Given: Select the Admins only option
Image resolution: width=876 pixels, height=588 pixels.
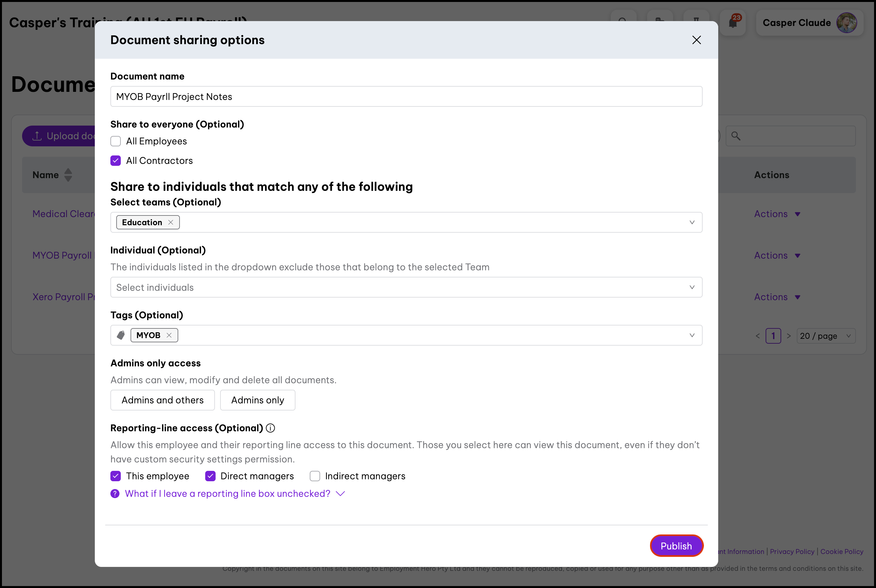Looking at the screenshot, I should 257,400.
